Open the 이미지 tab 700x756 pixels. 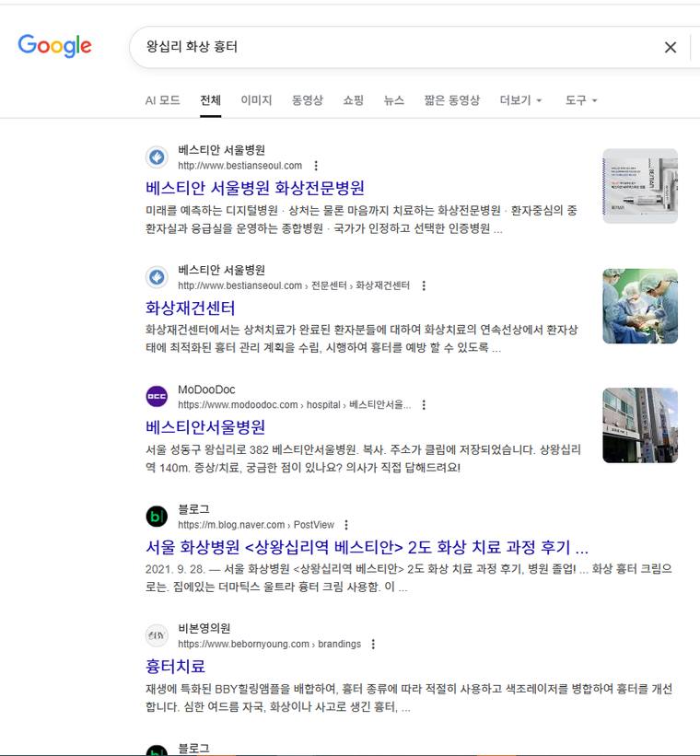click(x=256, y=100)
